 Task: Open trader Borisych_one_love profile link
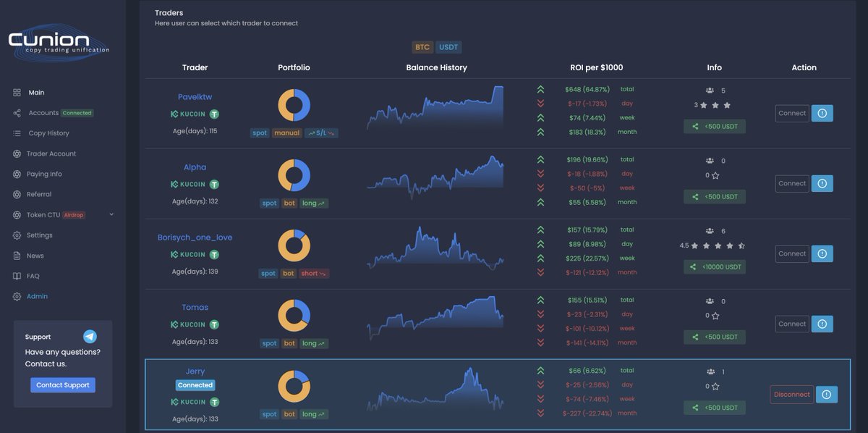(x=195, y=237)
